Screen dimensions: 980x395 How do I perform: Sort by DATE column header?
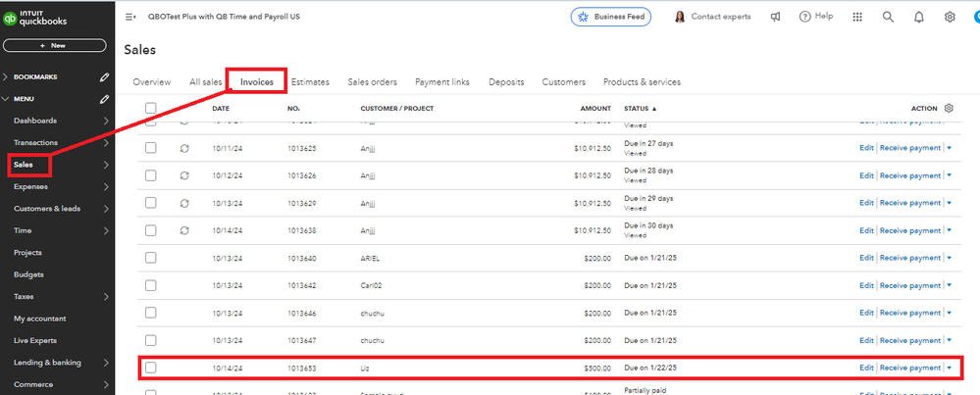pos(221,109)
